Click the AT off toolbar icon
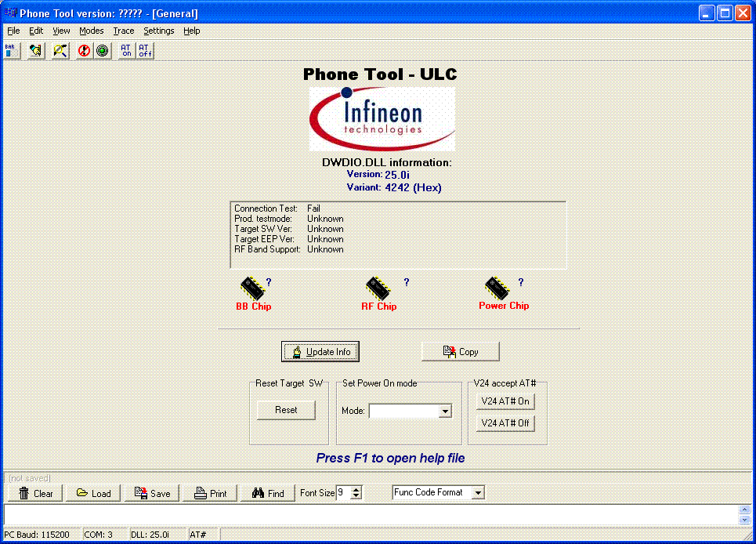The height and width of the screenshot is (544, 756). (x=145, y=51)
